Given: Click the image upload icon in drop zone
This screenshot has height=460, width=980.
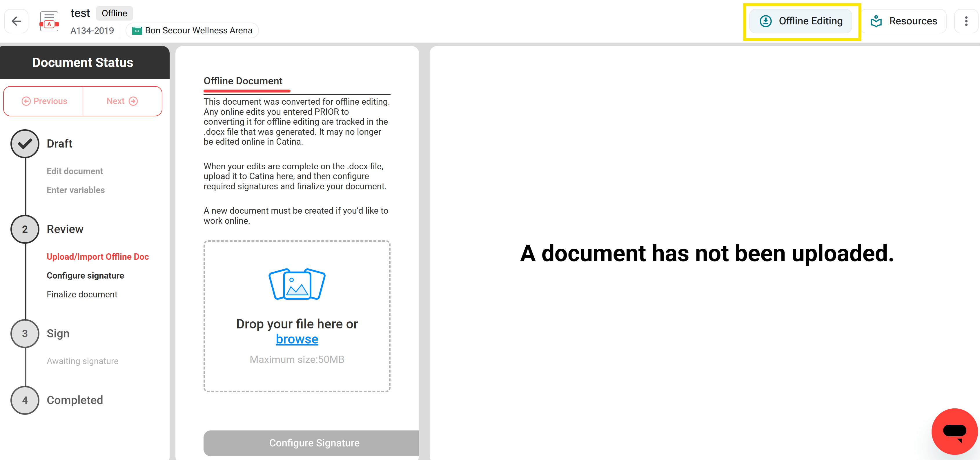Looking at the screenshot, I should pos(297,284).
